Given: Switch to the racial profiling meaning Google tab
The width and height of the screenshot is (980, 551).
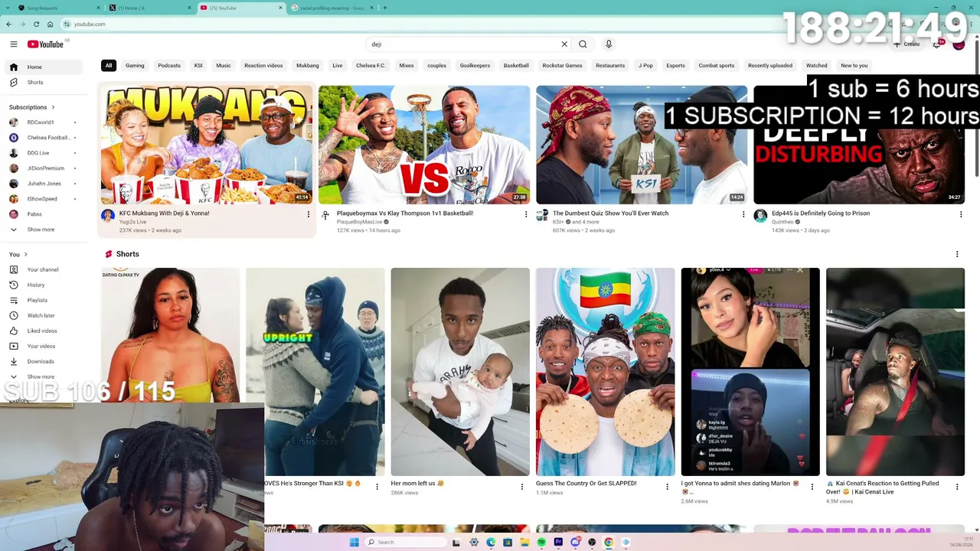Looking at the screenshot, I should (331, 8).
